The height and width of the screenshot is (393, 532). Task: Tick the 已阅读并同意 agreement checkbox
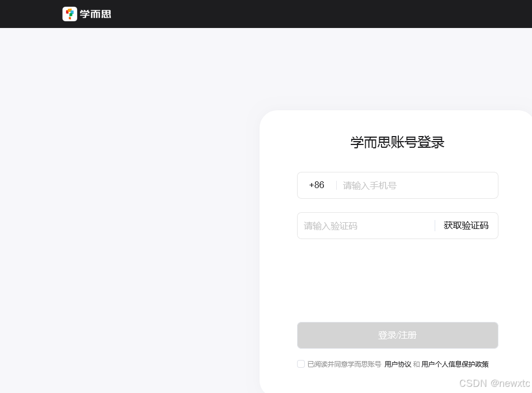tap(301, 364)
